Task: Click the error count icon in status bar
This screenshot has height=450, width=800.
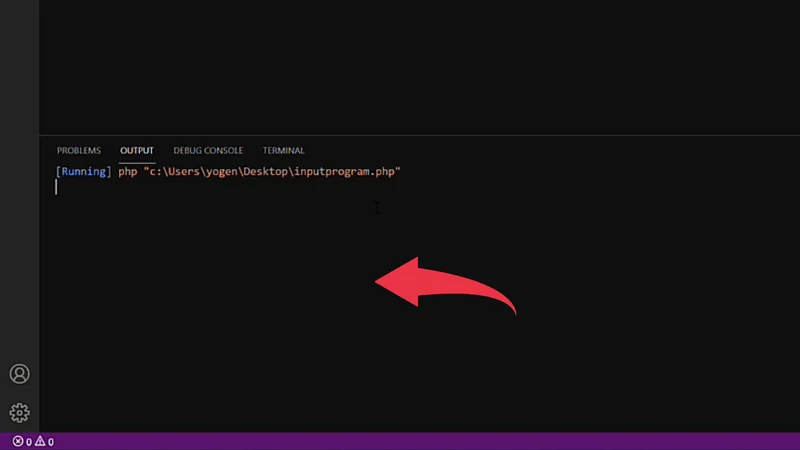Action: 18,441
